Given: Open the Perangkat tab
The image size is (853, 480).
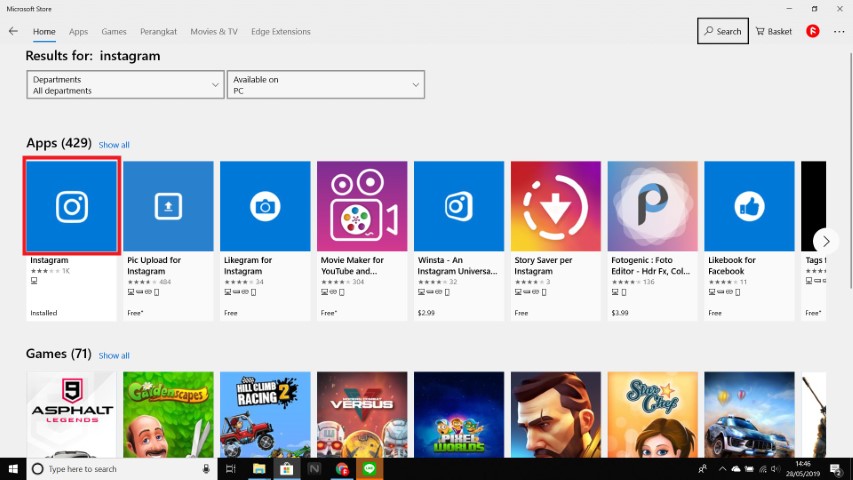Looking at the screenshot, I should (x=158, y=32).
